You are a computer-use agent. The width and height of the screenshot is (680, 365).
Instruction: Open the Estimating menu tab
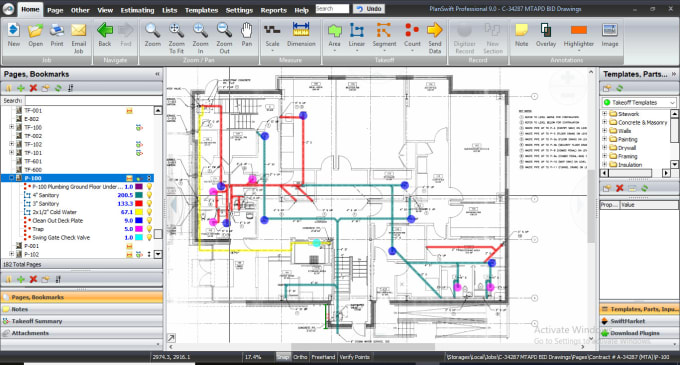pos(137,10)
